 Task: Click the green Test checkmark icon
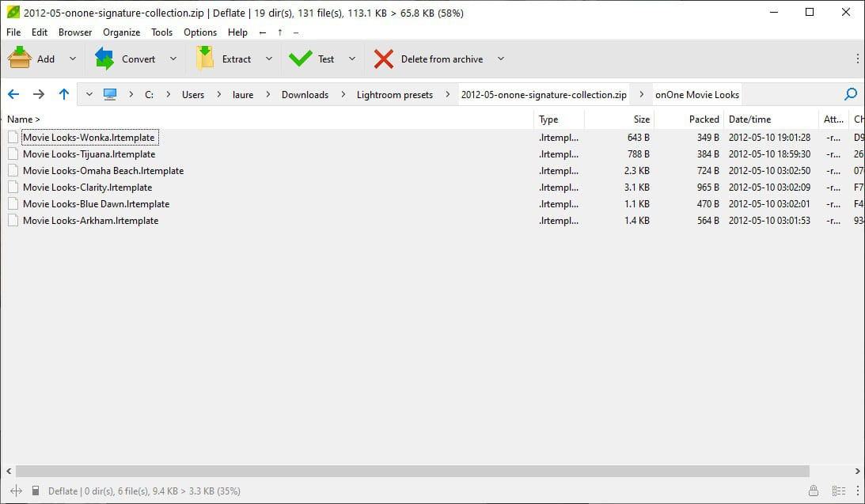[301, 59]
